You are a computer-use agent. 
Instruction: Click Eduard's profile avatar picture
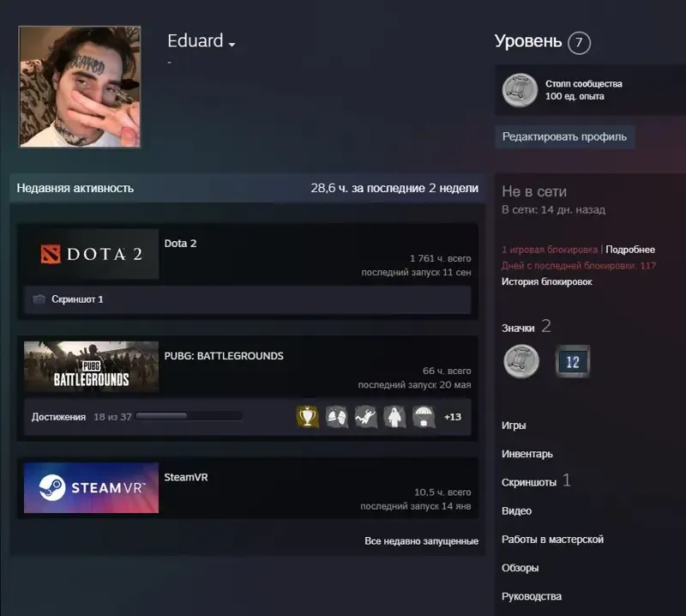click(80, 87)
